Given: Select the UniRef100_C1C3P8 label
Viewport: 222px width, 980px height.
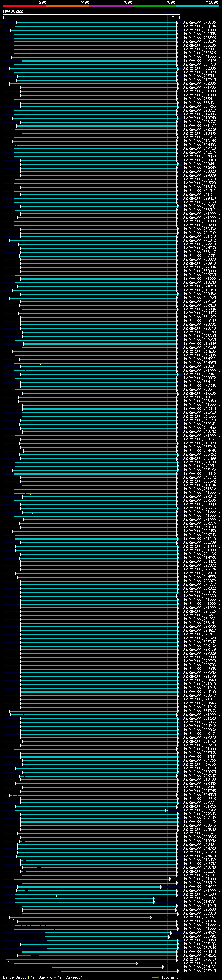Looking at the screenshot, I should pyautogui.click(x=199, y=72).
